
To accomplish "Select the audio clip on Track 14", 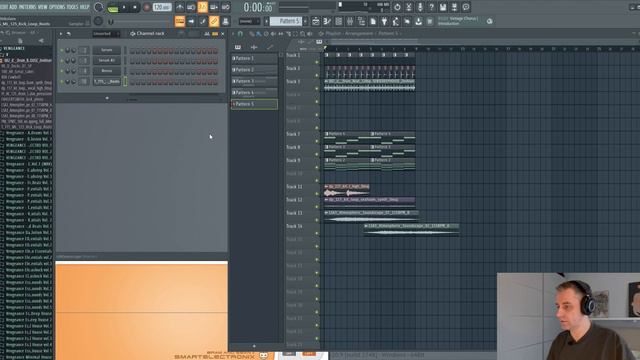I will tap(411, 230).
